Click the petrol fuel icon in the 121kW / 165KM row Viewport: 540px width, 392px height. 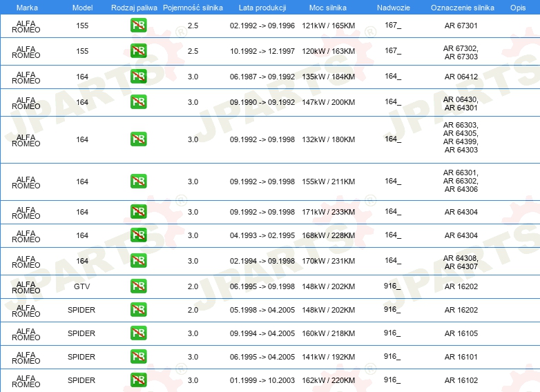pyautogui.click(x=138, y=26)
